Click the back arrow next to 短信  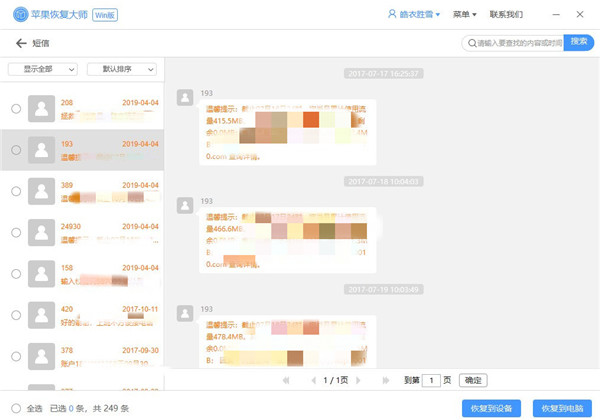click(21, 43)
